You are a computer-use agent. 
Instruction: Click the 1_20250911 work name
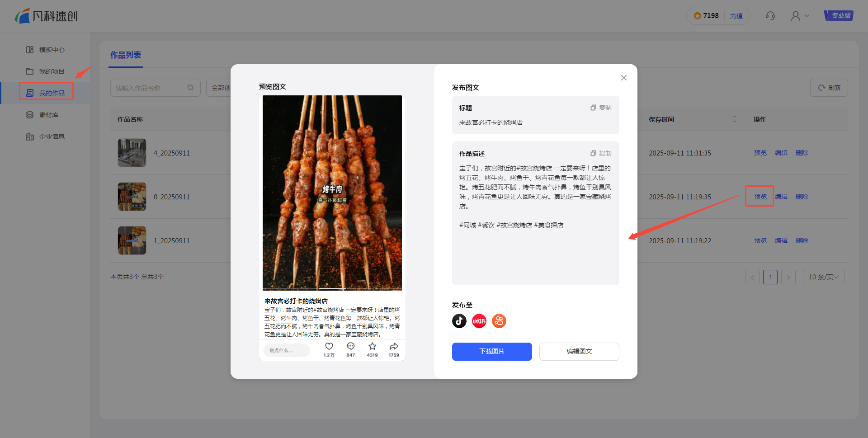(172, 241)
